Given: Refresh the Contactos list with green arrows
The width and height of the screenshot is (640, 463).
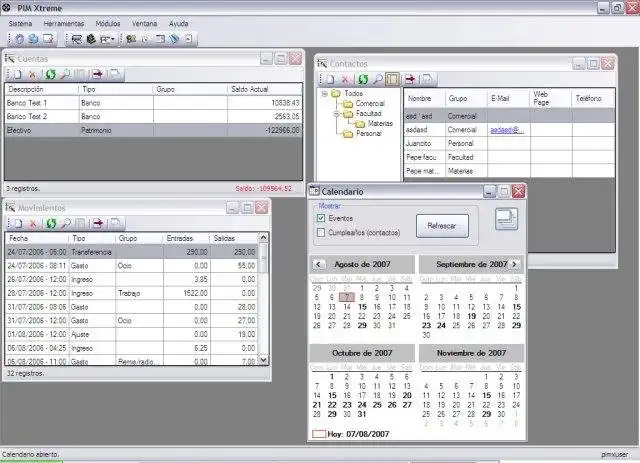Looking at the screenshot, I should [x=363, y=79].
